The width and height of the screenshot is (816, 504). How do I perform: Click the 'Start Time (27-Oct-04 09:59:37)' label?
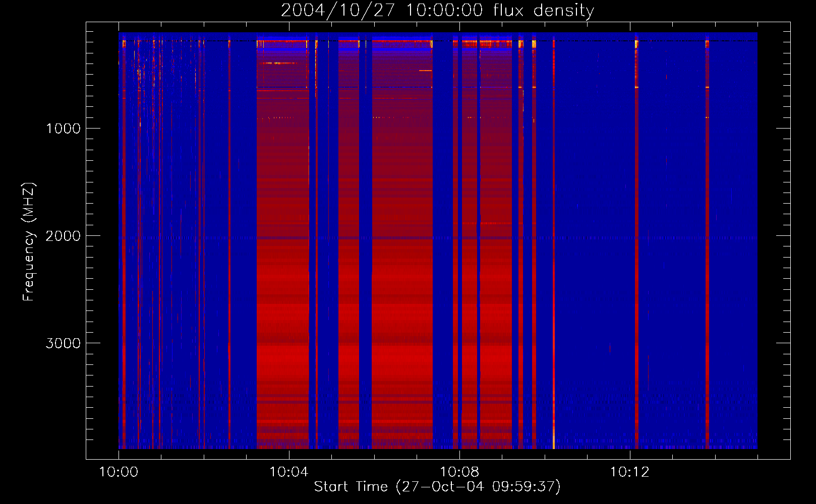(x=437, y=487)
